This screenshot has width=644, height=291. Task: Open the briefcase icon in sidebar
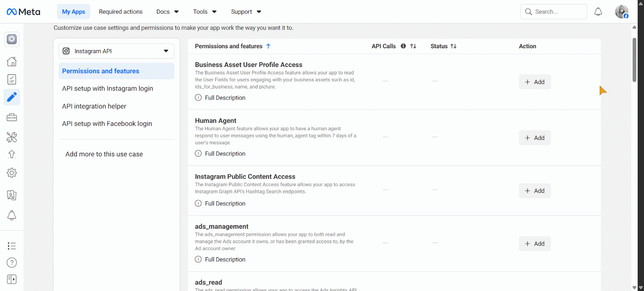pyautogui.click(x=12, y=117)
